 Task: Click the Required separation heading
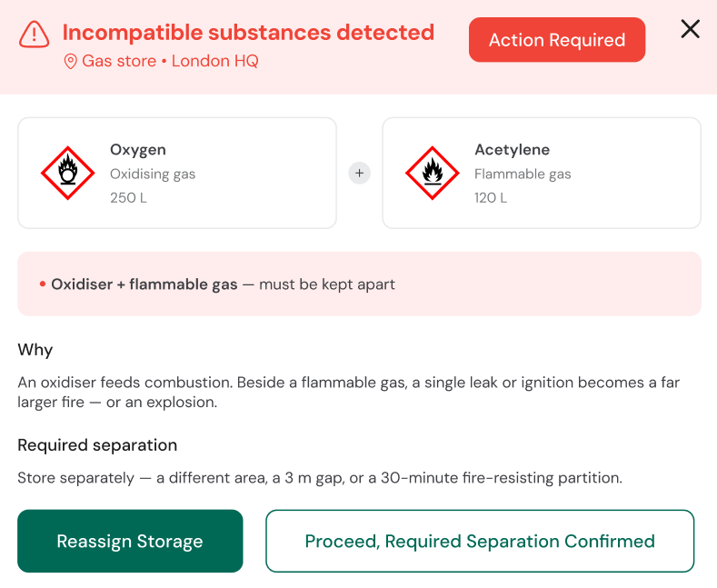click(x=97, y=445)
